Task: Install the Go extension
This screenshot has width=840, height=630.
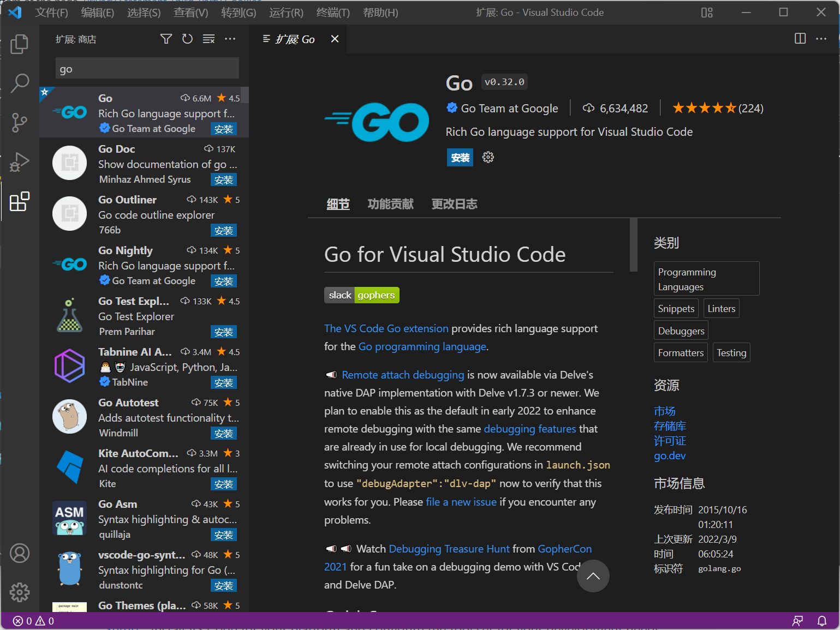Action: pyautogui.click(x=460, y=157)
